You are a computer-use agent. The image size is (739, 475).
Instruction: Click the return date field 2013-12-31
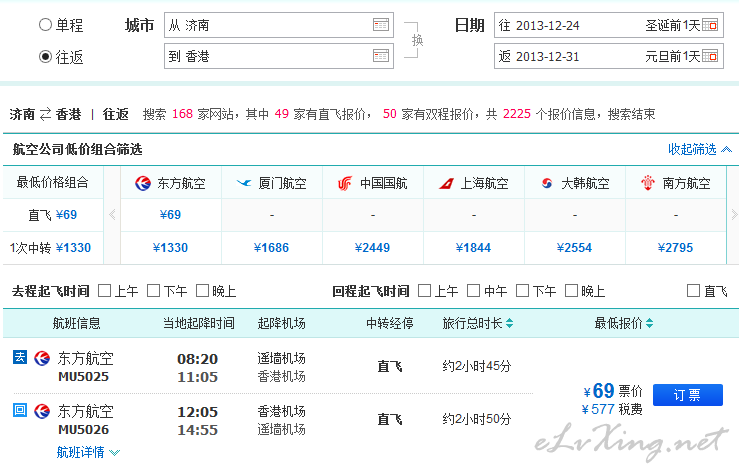608,56
